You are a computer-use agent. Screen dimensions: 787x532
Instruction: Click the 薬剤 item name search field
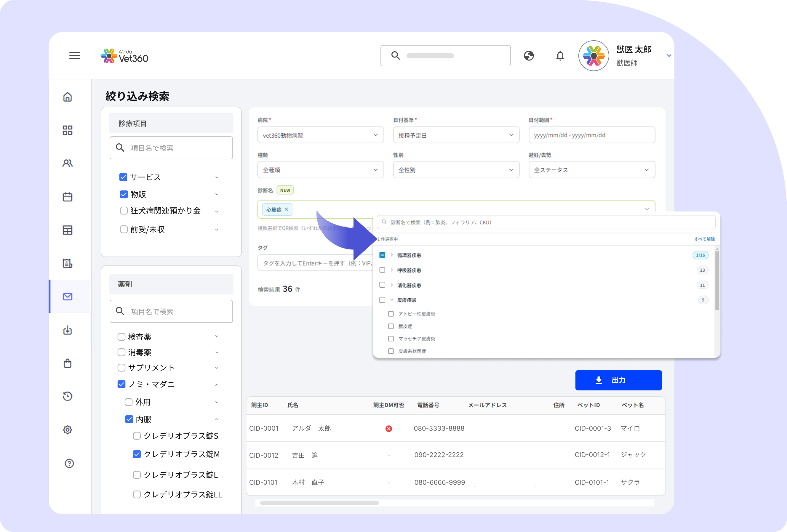tap(171, 311)
